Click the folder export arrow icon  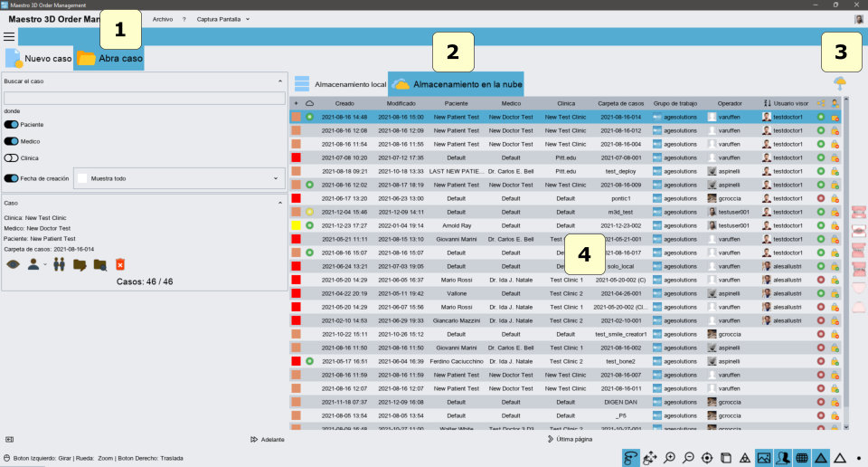tap(80, 265)
